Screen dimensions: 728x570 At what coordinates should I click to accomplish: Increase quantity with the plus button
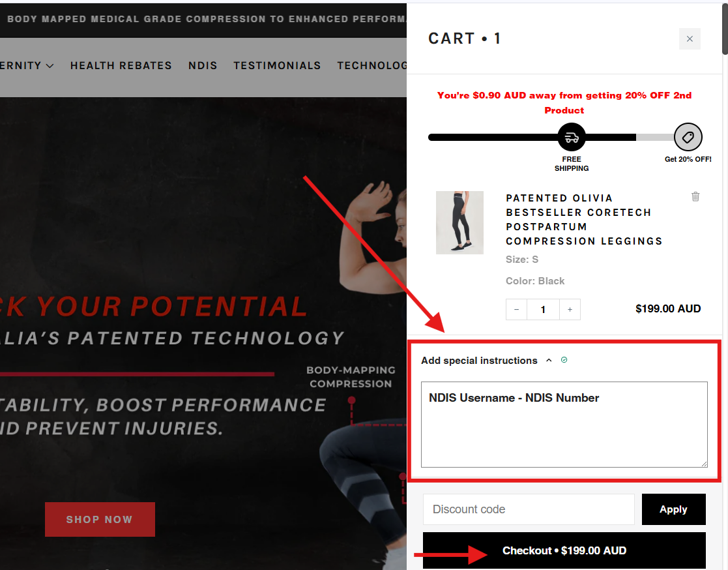pyautogui.click(x=570, y=310)
